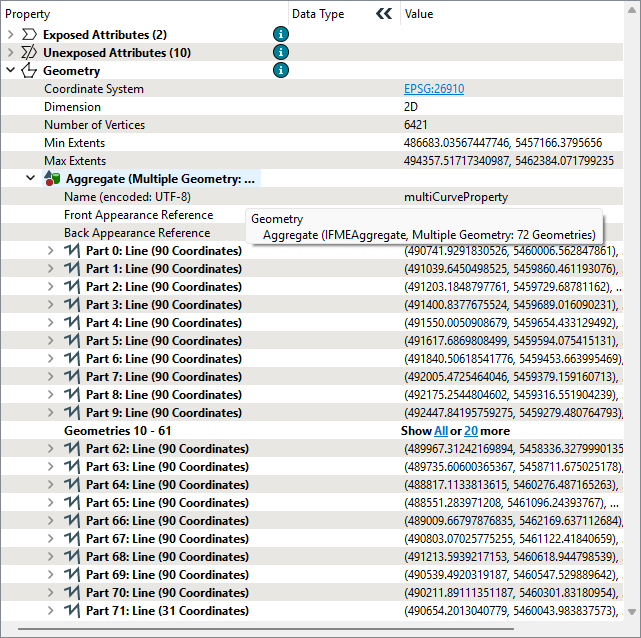Expand Part 66 line coordinates
641x638 pixels.
(x=52, y=520)
